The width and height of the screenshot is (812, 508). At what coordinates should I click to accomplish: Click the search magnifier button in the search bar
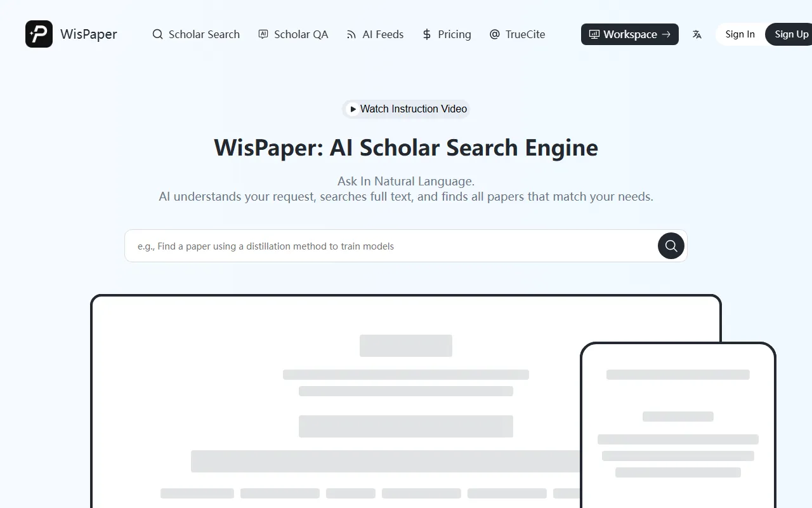click(x=671, y=246)
